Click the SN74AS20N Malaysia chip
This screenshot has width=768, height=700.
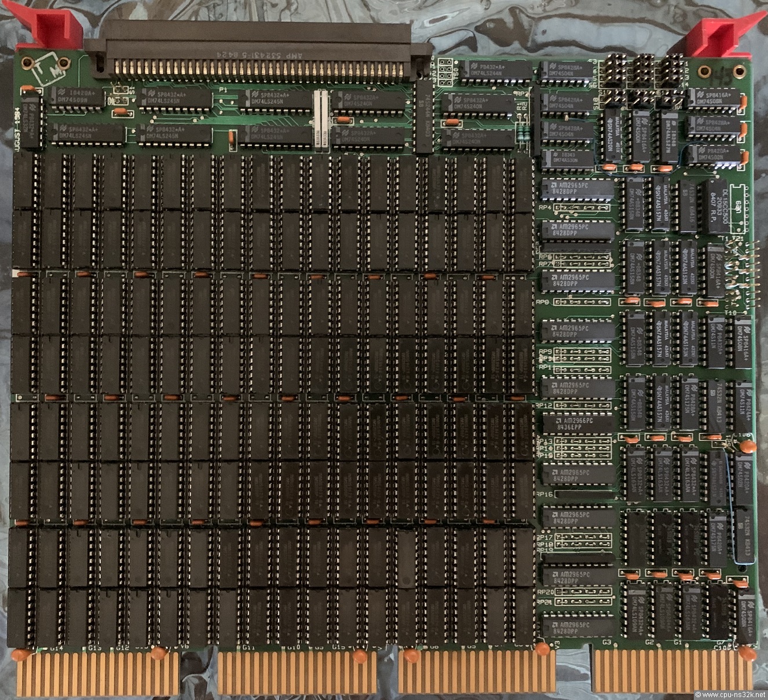[x=612, y=135]
